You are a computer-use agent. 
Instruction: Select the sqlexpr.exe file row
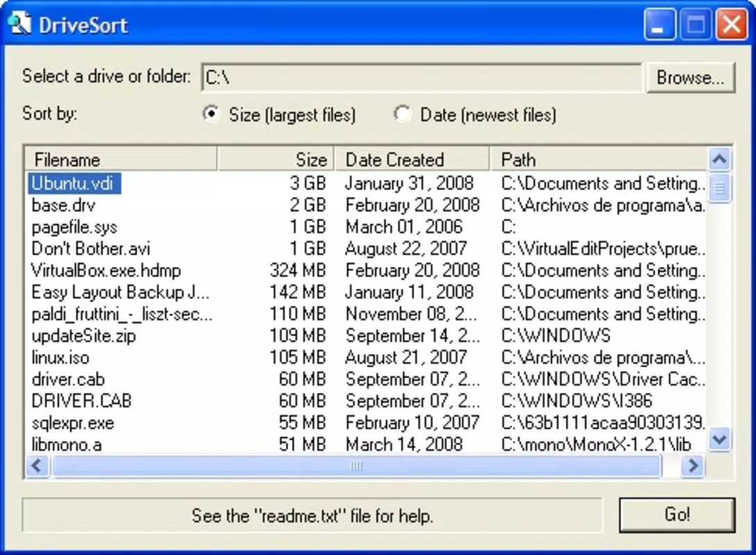pyautogui.click(x=365, y=423)
